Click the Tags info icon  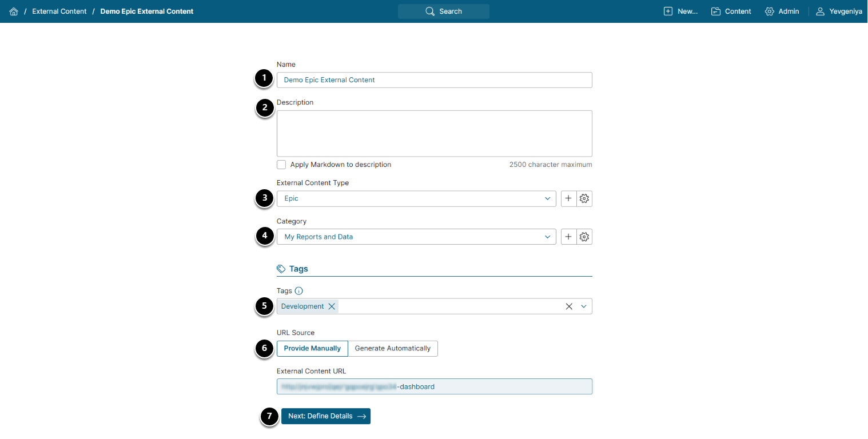point(298,291)
